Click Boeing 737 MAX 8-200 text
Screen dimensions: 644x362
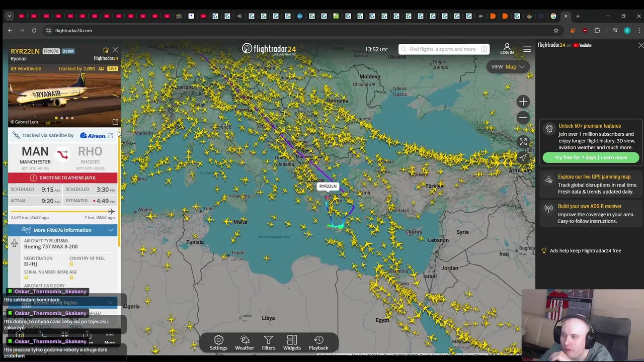(x=51, y=247)
